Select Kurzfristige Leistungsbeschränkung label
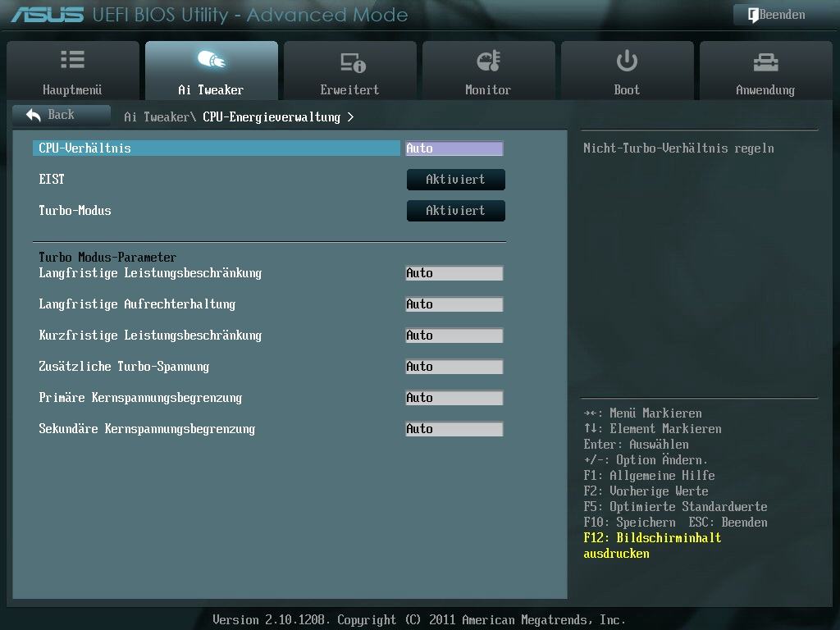Screen dimensions: 840x630 pyautogui.click(x=150, y=336)
